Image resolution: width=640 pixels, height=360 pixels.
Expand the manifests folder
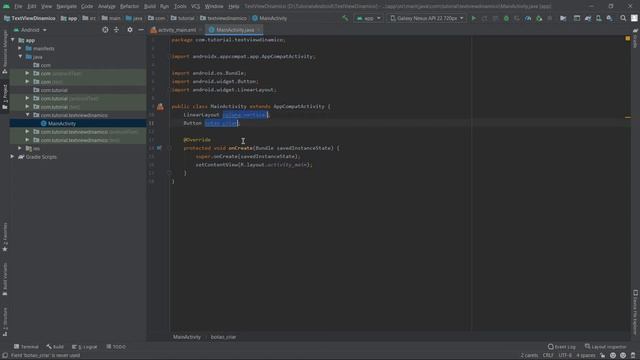[20, 48]
